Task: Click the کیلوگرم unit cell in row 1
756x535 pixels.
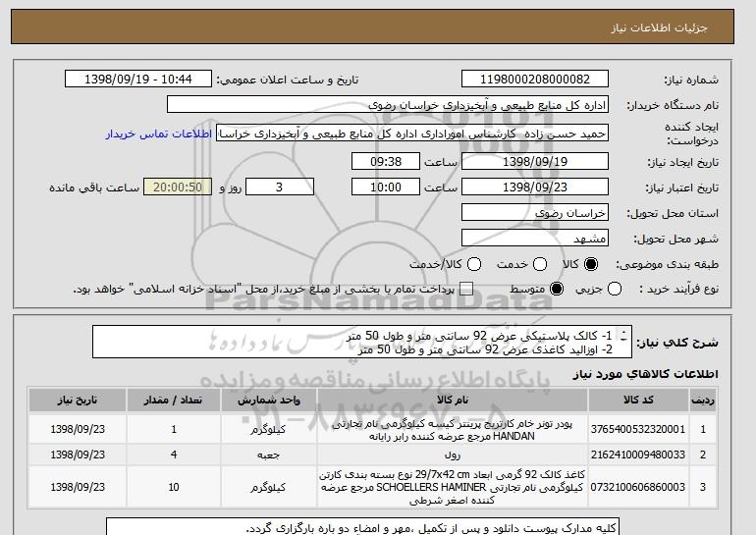Action: (x=269, y=429)
